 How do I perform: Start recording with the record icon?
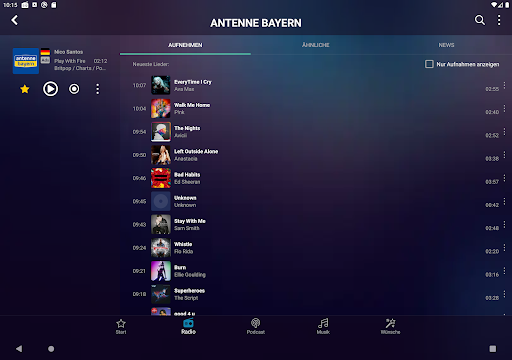(x=74, y=89)
